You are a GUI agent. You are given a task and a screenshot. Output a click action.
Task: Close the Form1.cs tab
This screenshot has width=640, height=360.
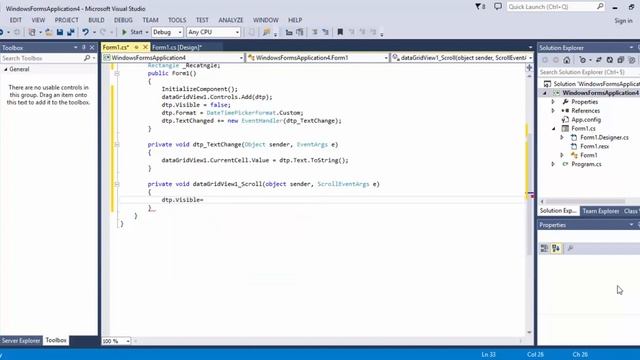[145, 47]
